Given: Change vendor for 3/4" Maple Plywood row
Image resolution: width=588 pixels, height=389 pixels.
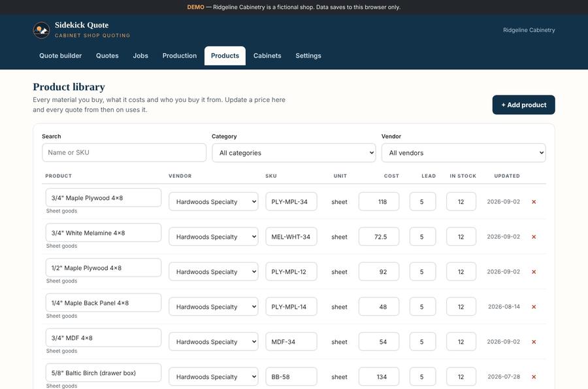Looking at the screenshot, I should [x=214, y=202].
